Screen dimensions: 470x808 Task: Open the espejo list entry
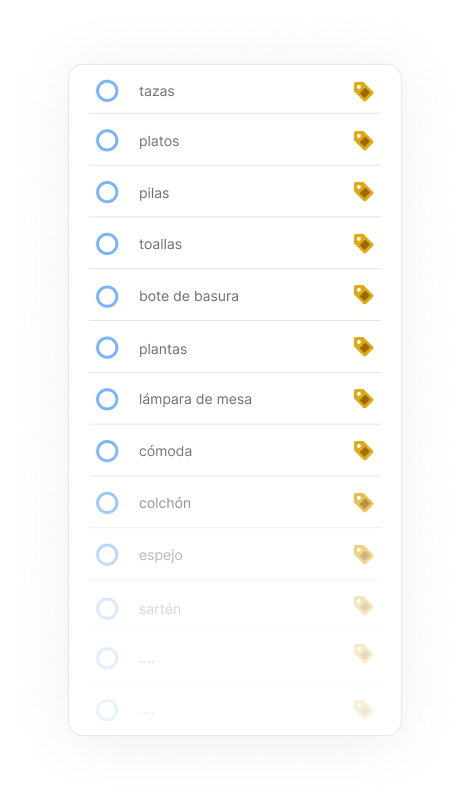235,554
